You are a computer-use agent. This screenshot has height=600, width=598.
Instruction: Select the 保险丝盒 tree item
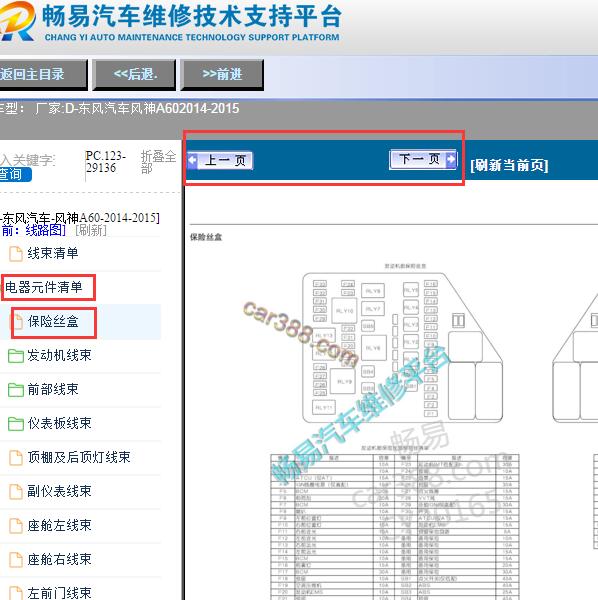coord(53,321)
